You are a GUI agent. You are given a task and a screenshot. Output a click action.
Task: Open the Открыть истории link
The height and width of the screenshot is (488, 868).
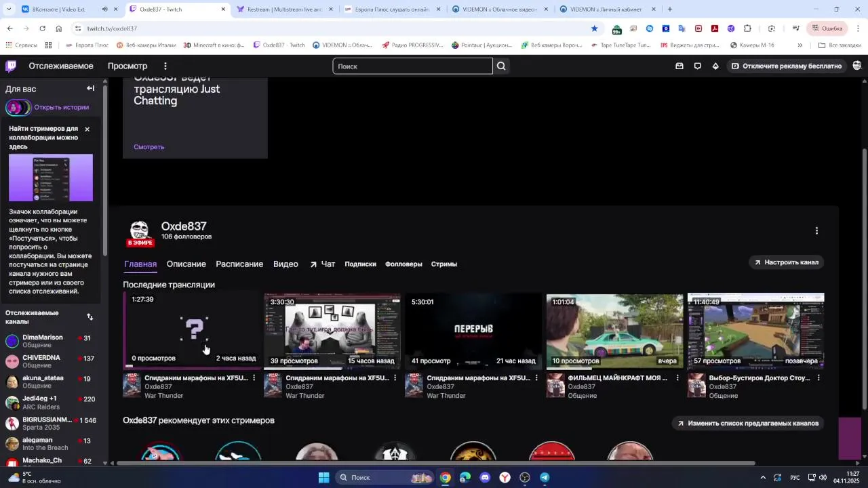coord(61,107)
